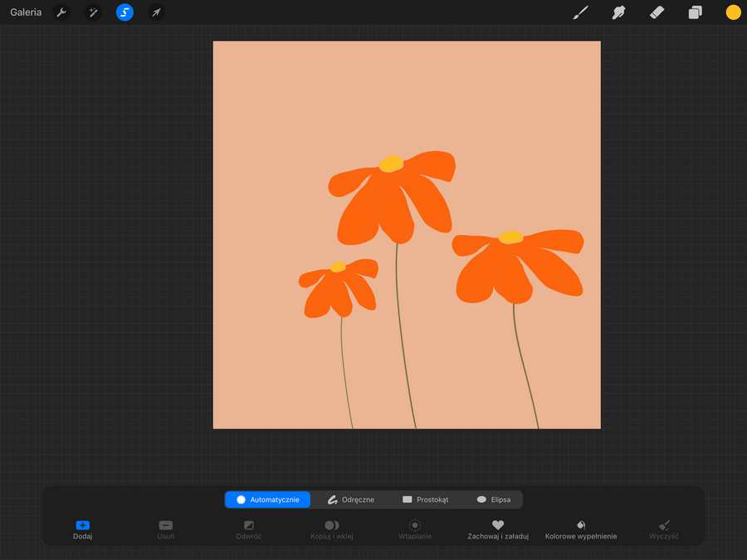
Task: Open Galeria to return to gallery
Action: (x=25, y=12)
